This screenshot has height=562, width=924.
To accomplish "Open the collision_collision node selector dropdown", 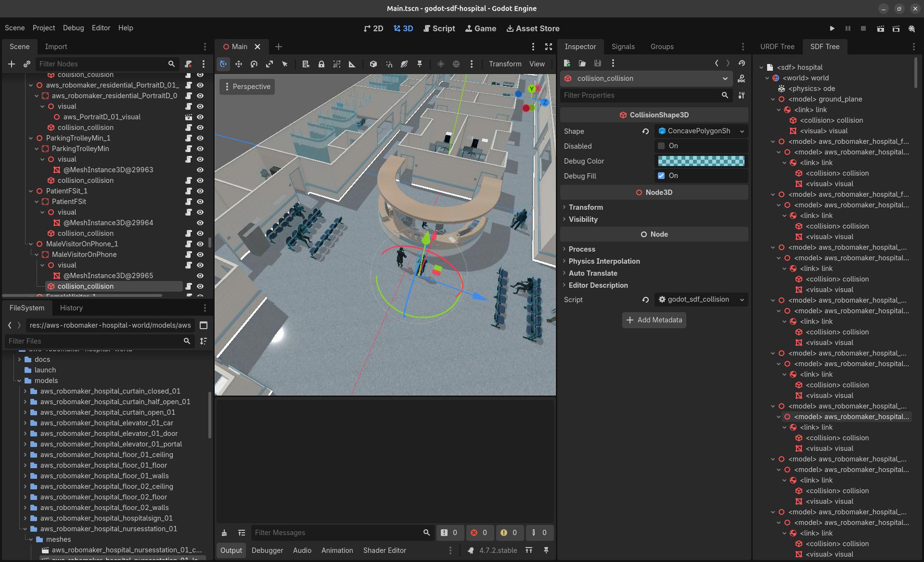I will (x=646, y=78).
